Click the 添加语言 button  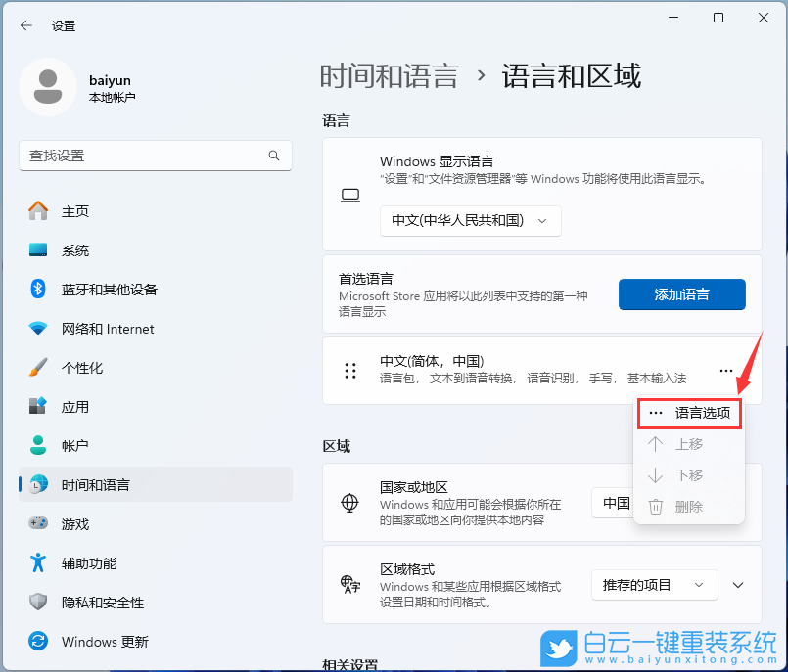click(x=681, y=293)
